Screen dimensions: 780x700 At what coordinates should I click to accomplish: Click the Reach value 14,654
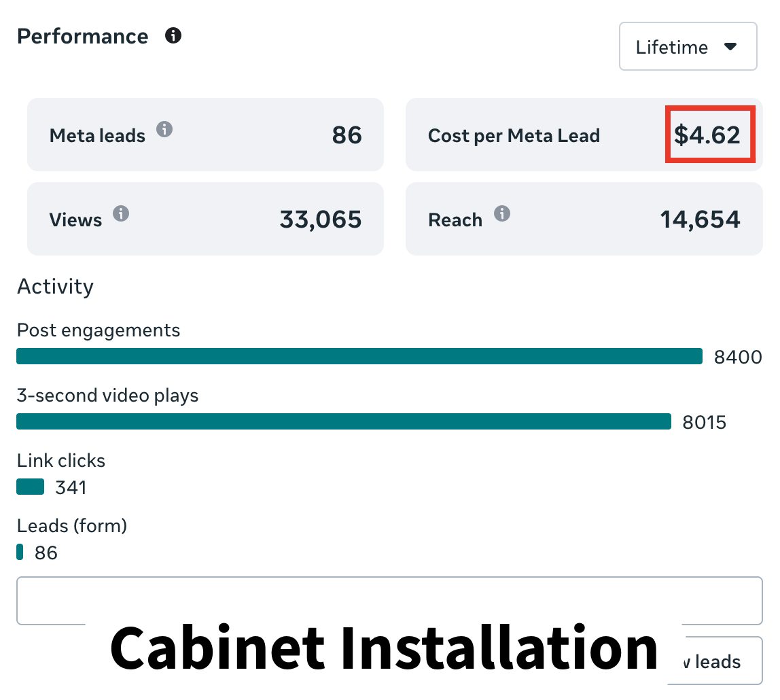pyautogui.click(x=701, y=219)
